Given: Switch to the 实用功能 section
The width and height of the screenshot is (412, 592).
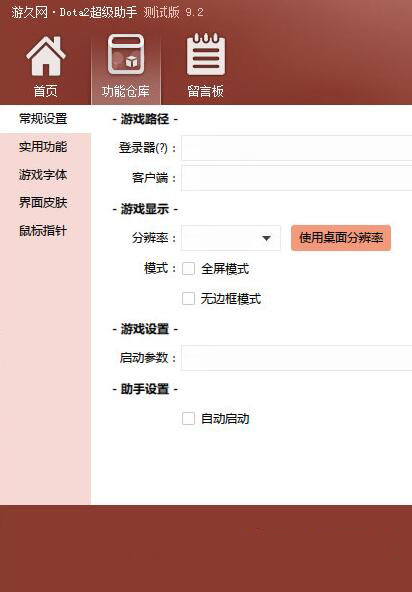Looking at the screenshot, I should 43,147.
